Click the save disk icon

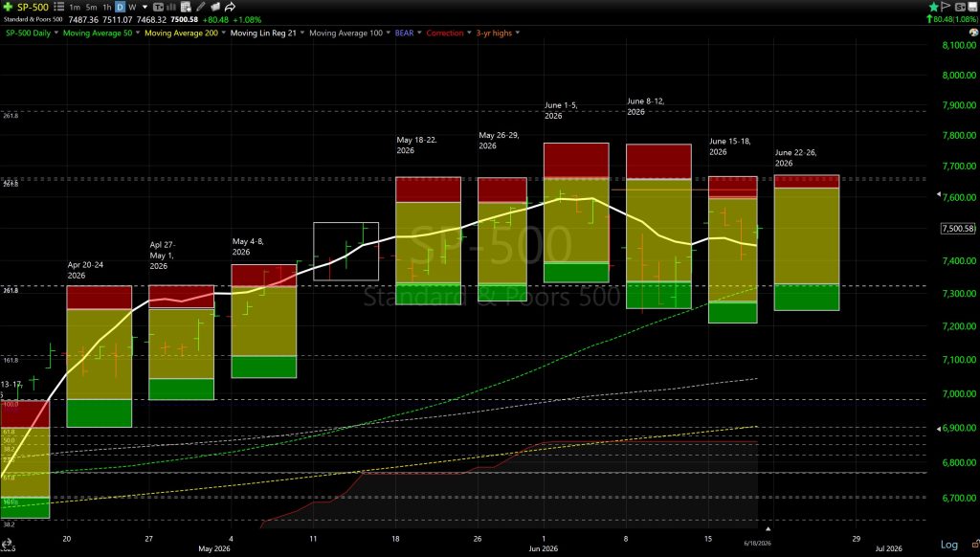[972, 7]
